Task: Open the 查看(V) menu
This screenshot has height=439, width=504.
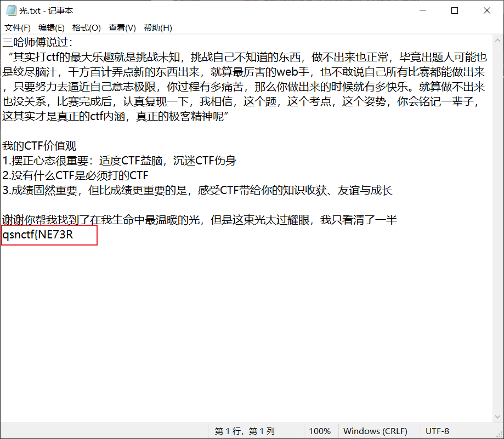Action: pyautogui.click(x=122, y=28)
